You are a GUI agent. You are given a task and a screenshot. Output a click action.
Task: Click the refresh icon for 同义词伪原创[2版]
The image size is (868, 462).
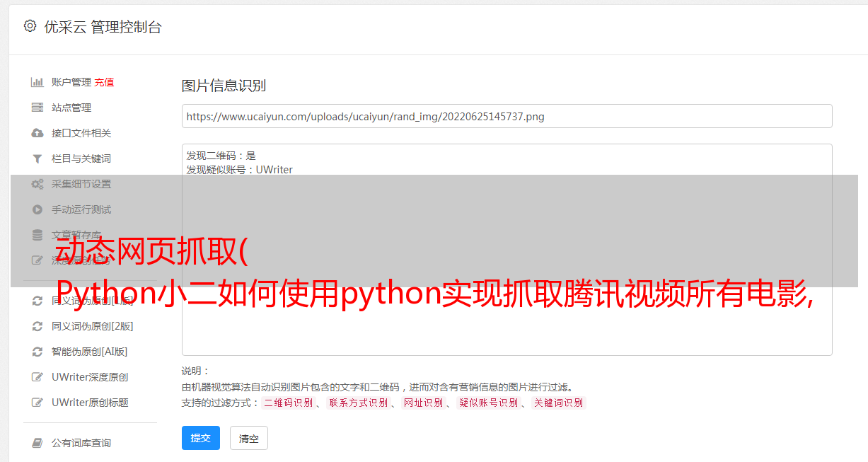click(x=37, y=326)
